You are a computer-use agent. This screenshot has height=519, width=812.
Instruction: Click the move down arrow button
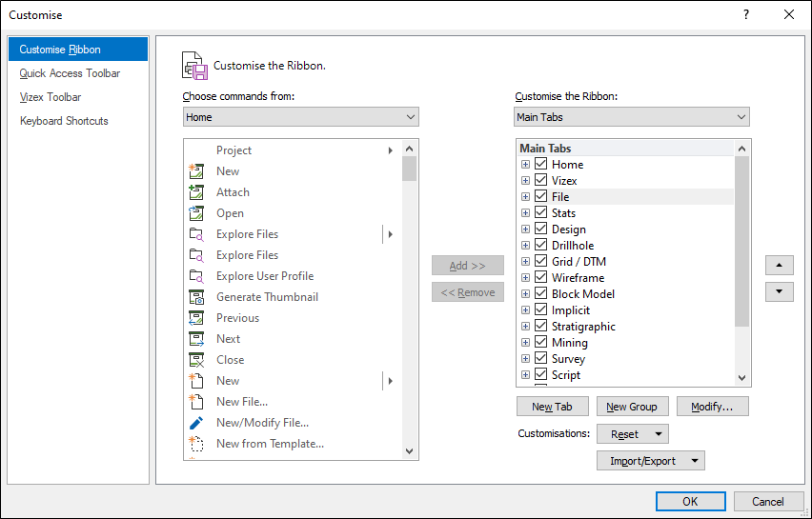pos(780,291)
